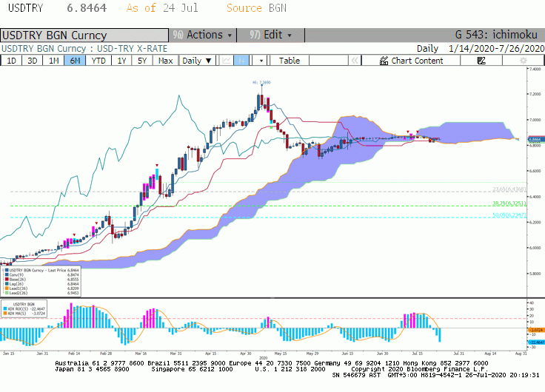Click the annotation edit pencil icon

click(481, 61)
